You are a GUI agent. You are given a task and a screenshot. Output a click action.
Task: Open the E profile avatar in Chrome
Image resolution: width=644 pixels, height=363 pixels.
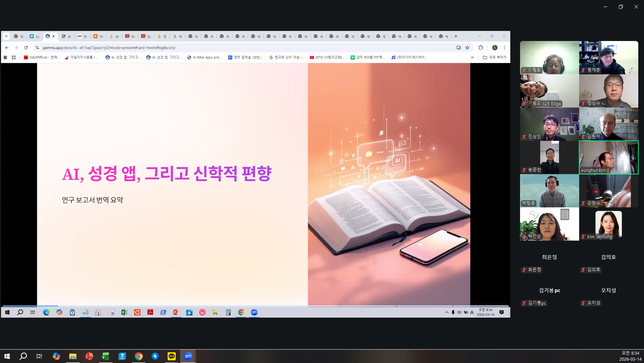point(495,48)
